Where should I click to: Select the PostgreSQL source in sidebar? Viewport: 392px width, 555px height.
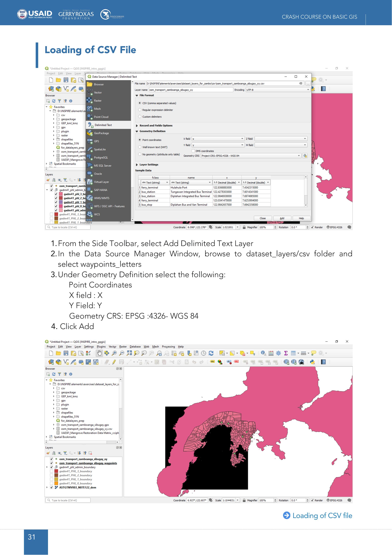coord(101,158)
